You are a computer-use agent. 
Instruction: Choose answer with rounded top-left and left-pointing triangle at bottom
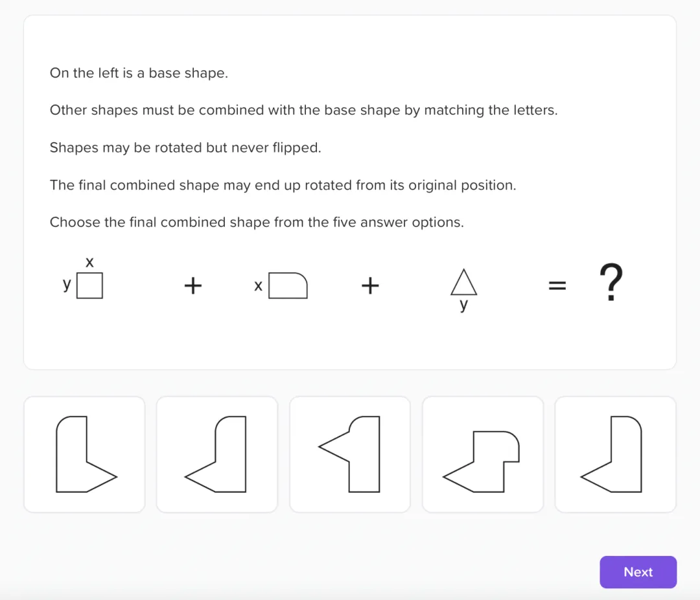pyautogui.click(x=217, y=454)
